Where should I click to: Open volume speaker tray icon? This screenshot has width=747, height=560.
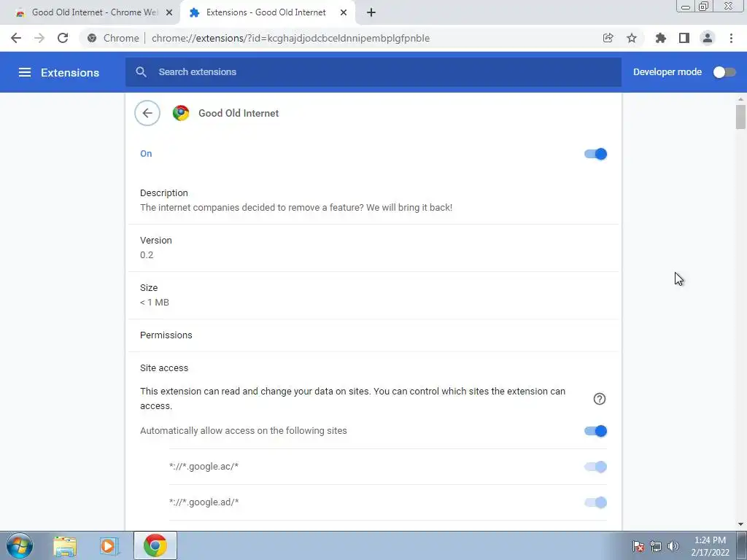click(673, 546)
